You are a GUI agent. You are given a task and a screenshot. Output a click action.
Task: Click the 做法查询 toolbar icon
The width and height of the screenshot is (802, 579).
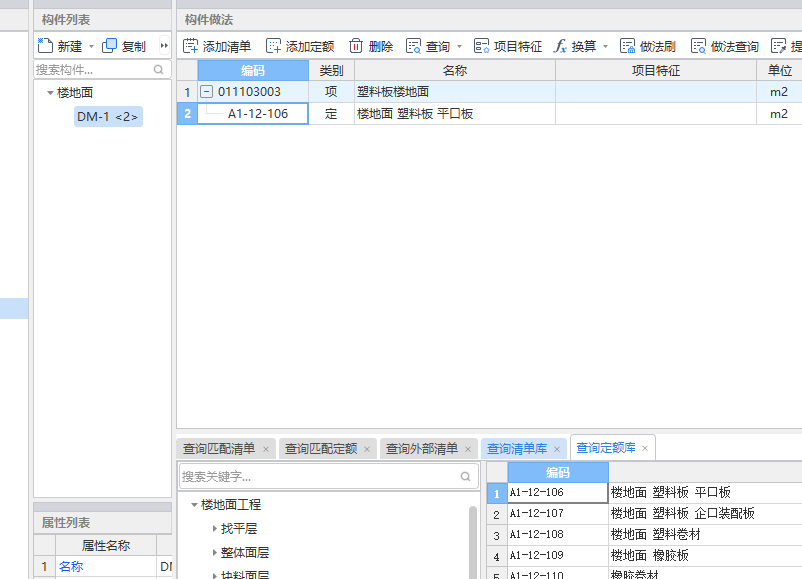click(x=698, y=46)
